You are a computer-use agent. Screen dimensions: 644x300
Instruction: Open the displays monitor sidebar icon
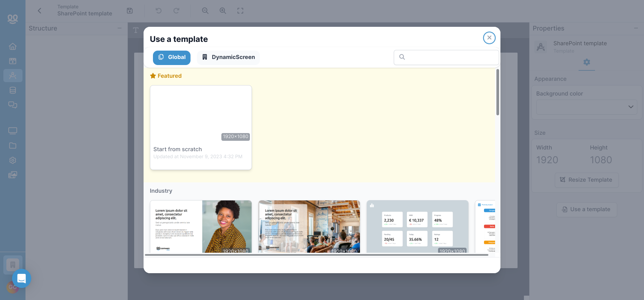[x=13, y=131]
